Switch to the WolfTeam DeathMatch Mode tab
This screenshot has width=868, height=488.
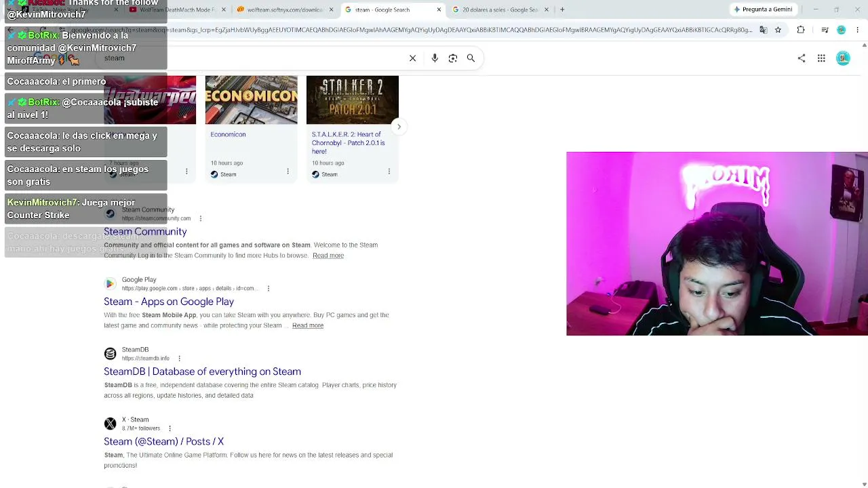pyautogui.click(x=177, y=9)
